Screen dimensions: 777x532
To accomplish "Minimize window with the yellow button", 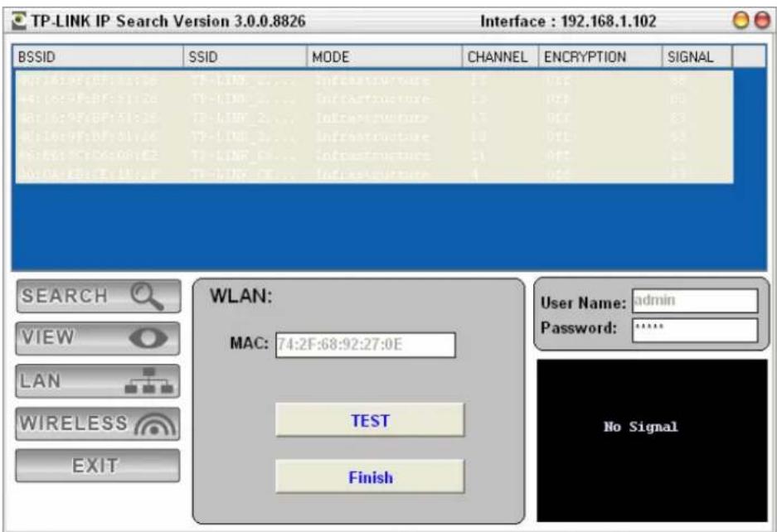I will tap(741, 21).
